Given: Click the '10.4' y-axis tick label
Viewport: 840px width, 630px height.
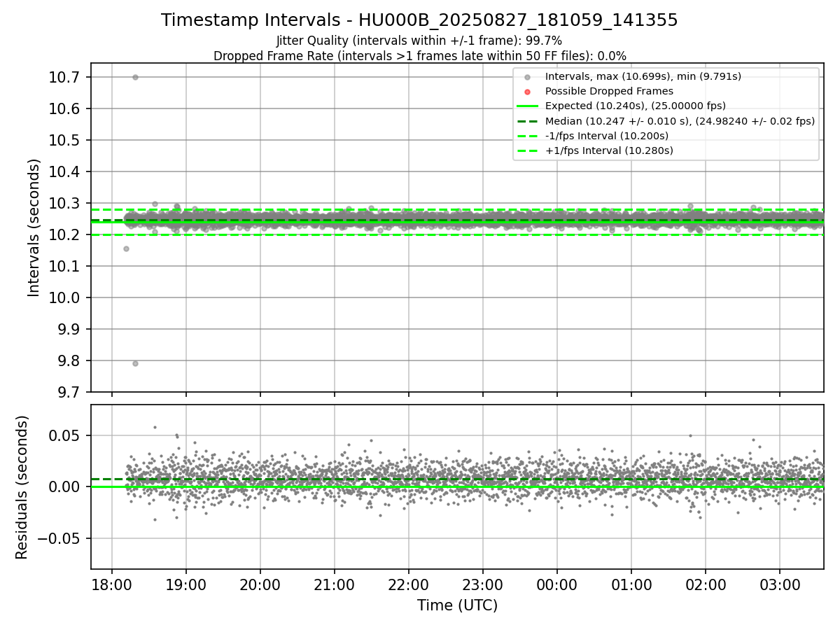Looking at the screenshot, I should [66, 171].
